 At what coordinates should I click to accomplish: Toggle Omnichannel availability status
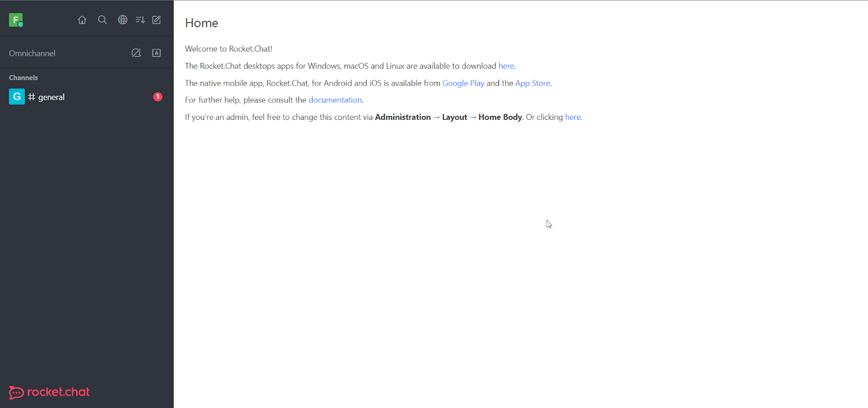(136, 53)
